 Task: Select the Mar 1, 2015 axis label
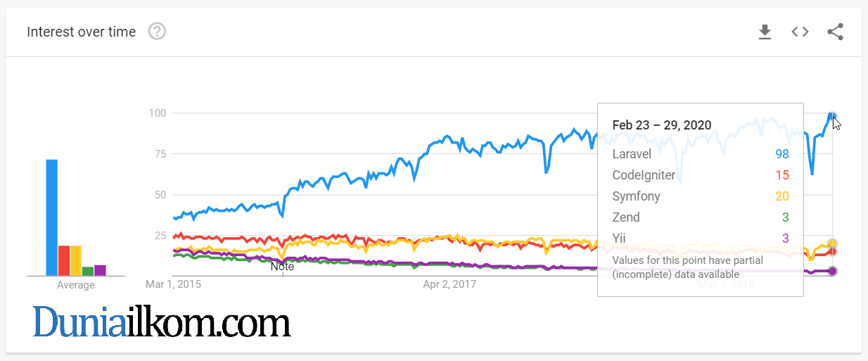point(174,284)
